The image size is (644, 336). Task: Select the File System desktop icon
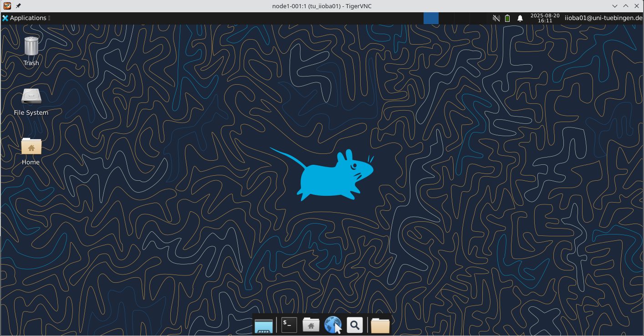click(31, 102)
